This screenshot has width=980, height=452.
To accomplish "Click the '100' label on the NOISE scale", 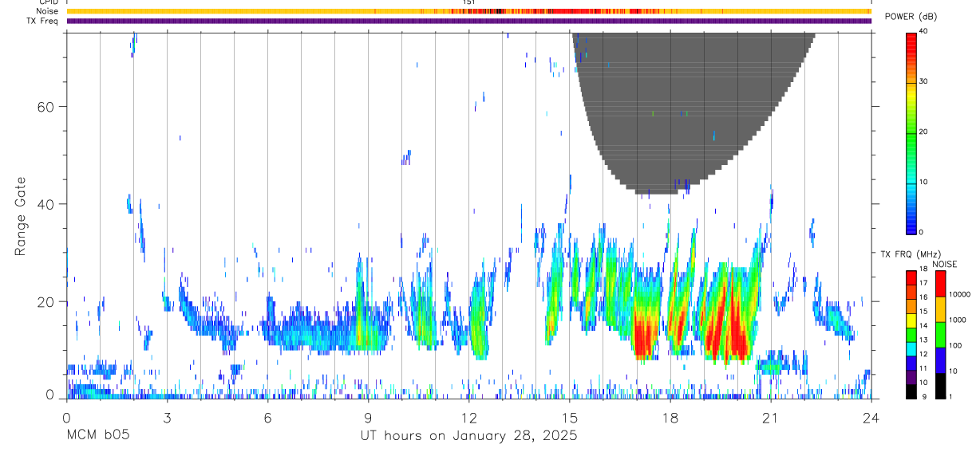I will (x=954, y=345).
